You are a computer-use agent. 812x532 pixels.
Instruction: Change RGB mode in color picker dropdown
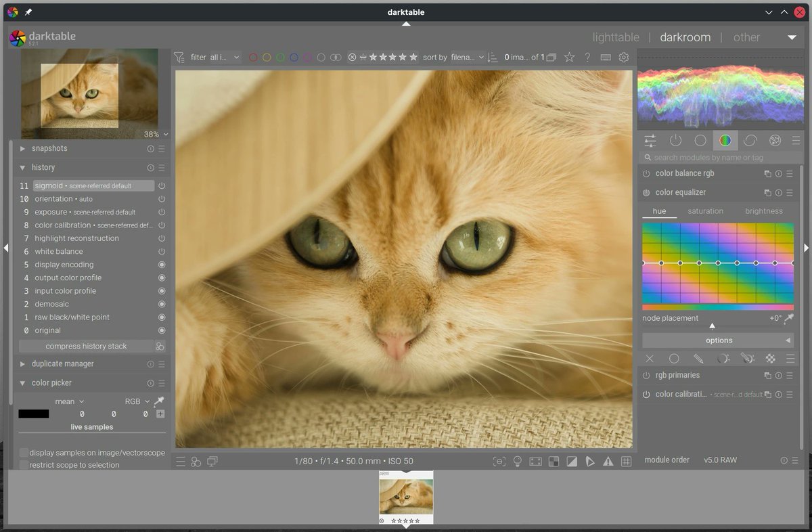click(x=137, y=401)
